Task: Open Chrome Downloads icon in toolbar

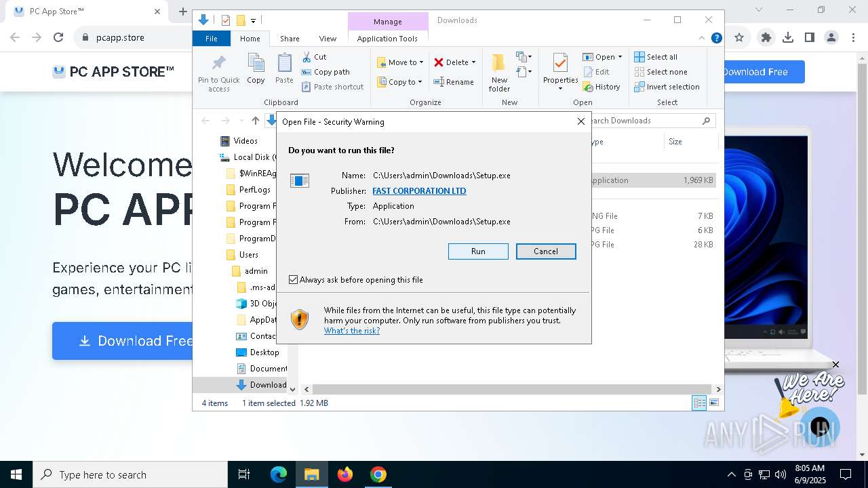Action: coord(788,38)
